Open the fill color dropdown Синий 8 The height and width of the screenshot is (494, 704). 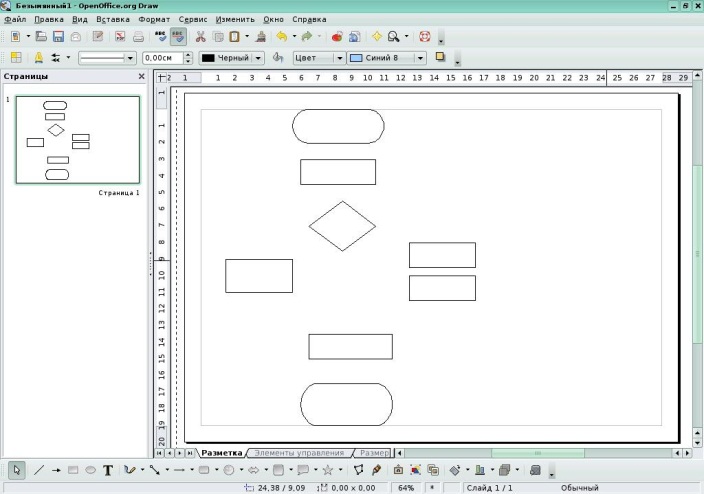pos(387,58)
